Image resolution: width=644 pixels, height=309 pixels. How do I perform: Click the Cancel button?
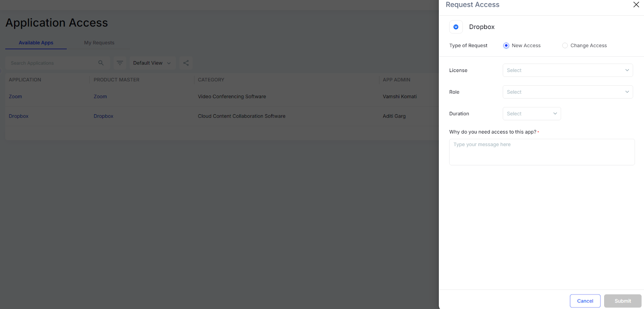point(585,301)
